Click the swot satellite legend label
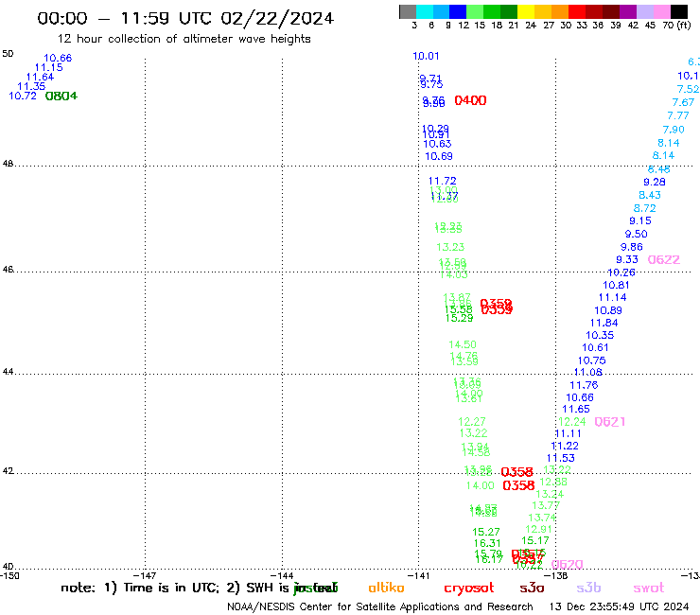The height and width of the screenshot is (615, 700). point(649,588)
